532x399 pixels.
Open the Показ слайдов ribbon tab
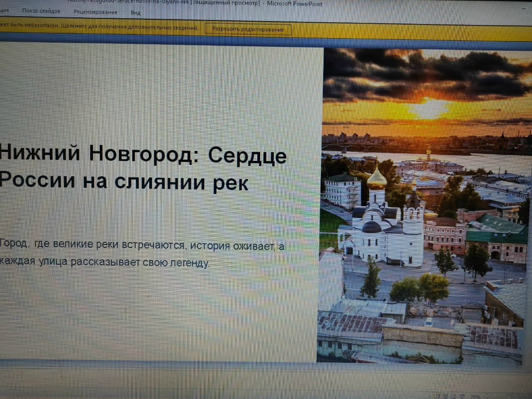(41, 11)
